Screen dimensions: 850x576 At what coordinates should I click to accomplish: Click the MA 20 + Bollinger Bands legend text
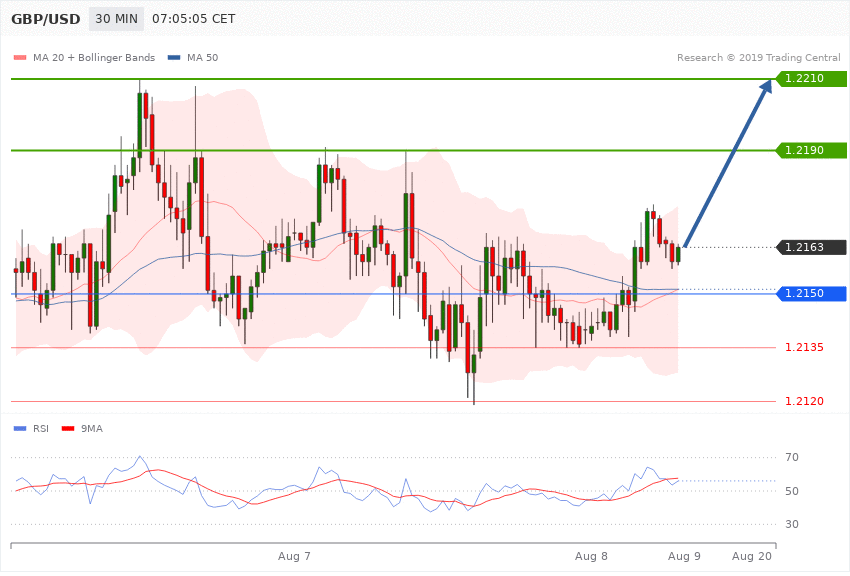(x=94, y=57)
